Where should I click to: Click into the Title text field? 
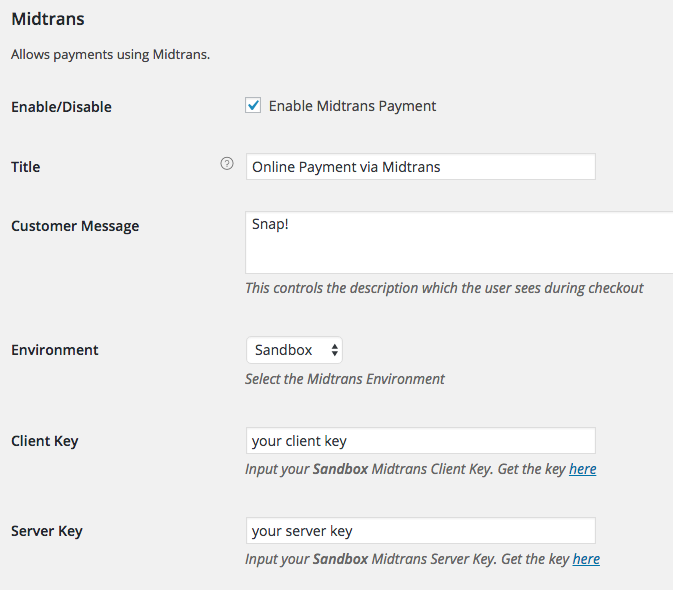(x=420, y=167)
